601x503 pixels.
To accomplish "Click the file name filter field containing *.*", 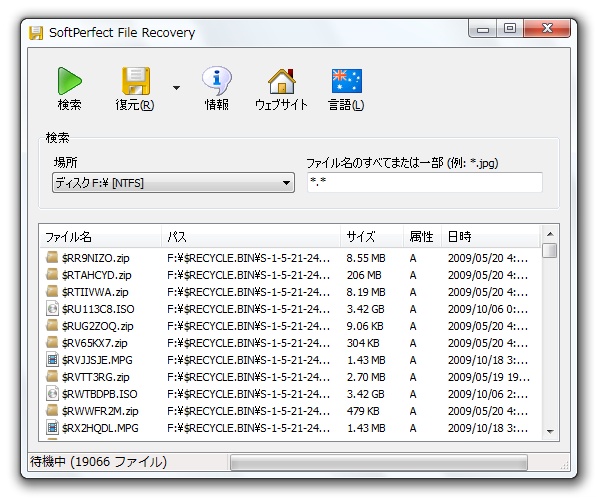I will coord(425,182).
